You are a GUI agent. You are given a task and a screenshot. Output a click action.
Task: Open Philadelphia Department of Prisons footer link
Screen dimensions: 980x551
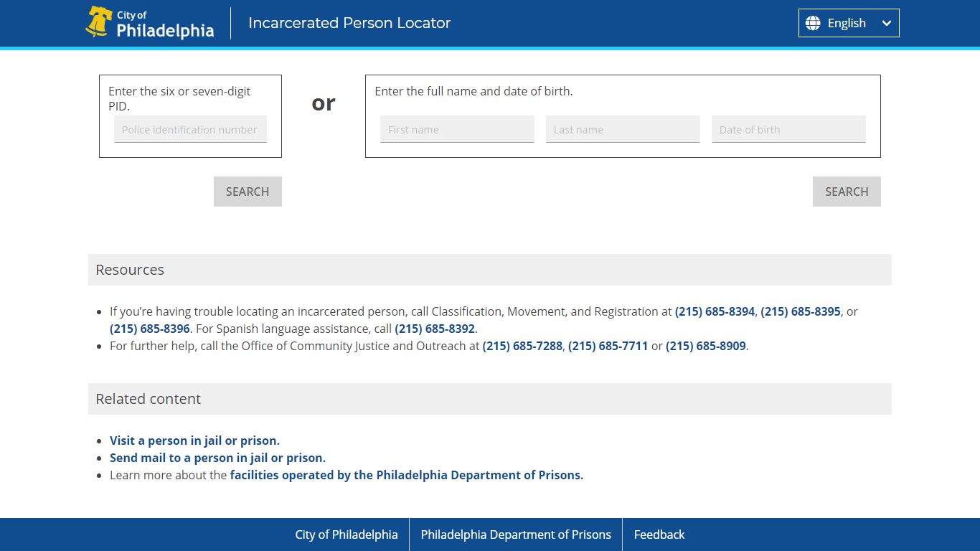516,534
